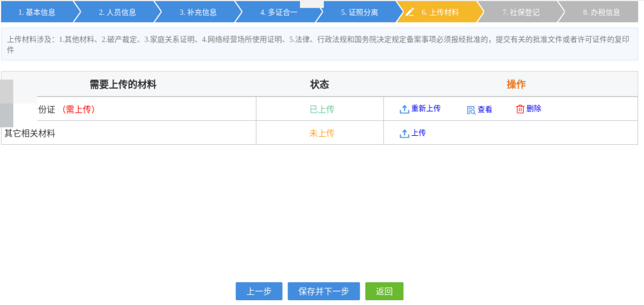Select the 已上传 status text

(321, 110)
